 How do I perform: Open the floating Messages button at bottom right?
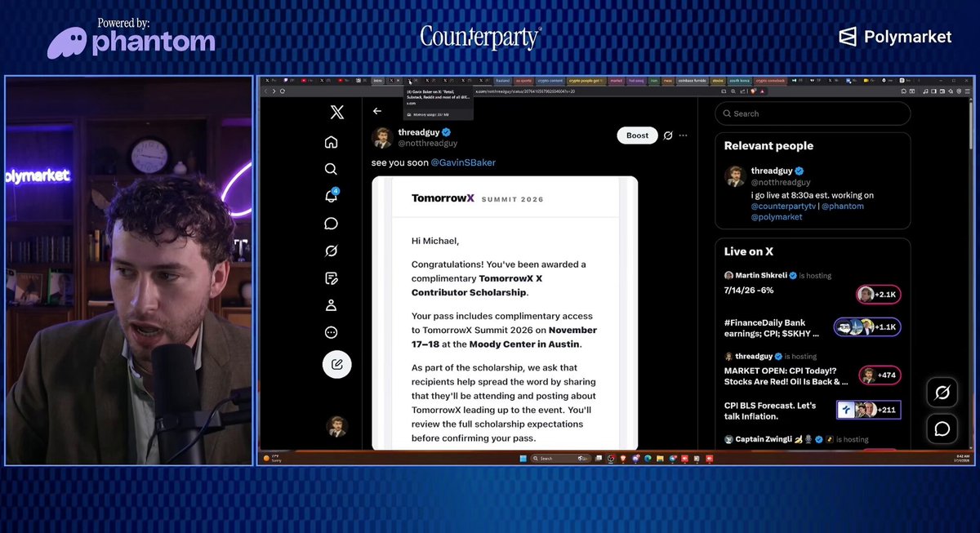pyautogui.click(x=942, y=429)
